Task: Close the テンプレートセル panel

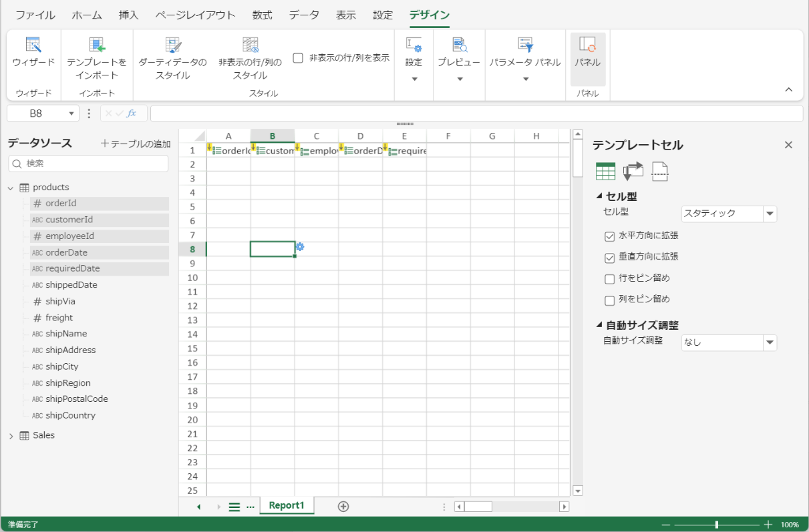Action: tap(788, 145)
